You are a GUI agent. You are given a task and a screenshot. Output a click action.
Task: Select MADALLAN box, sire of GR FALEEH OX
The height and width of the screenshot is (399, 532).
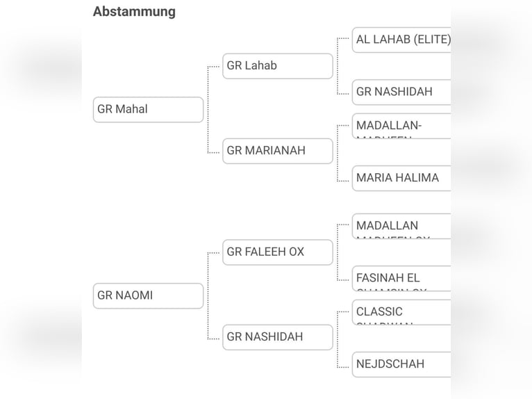click(401, 226)
